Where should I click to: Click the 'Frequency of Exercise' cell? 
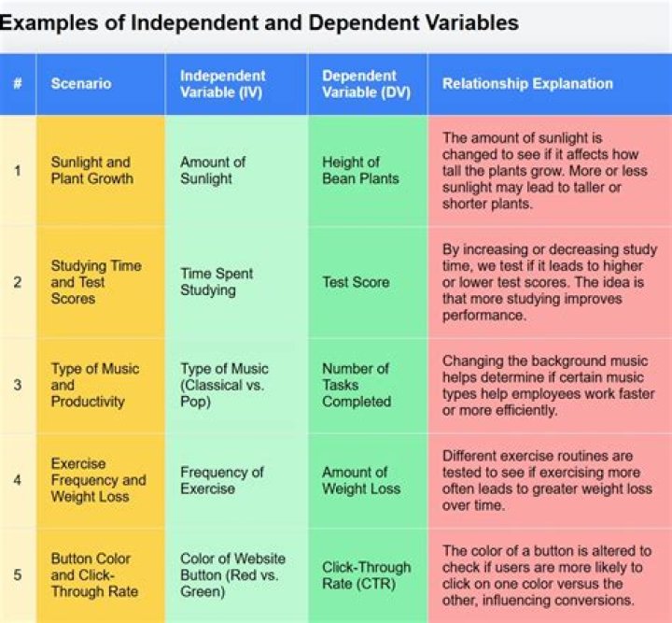click(222, 480)
